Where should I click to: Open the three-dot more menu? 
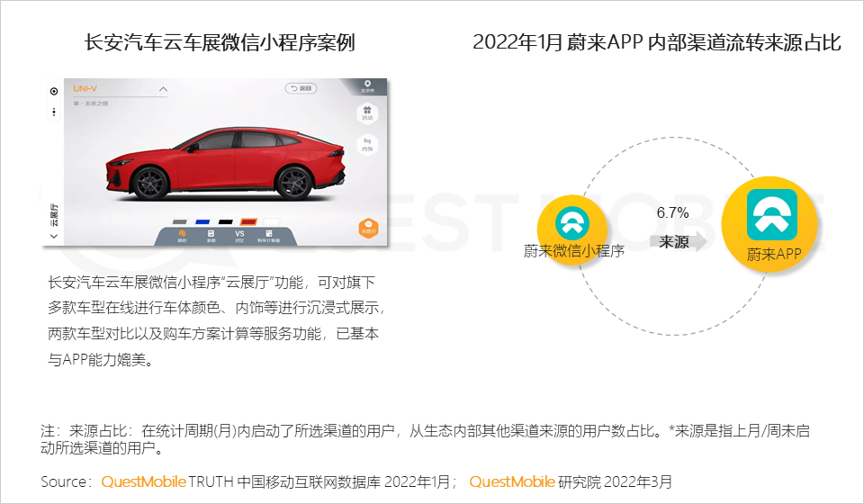pyautogui.click(x=54, y=112)
